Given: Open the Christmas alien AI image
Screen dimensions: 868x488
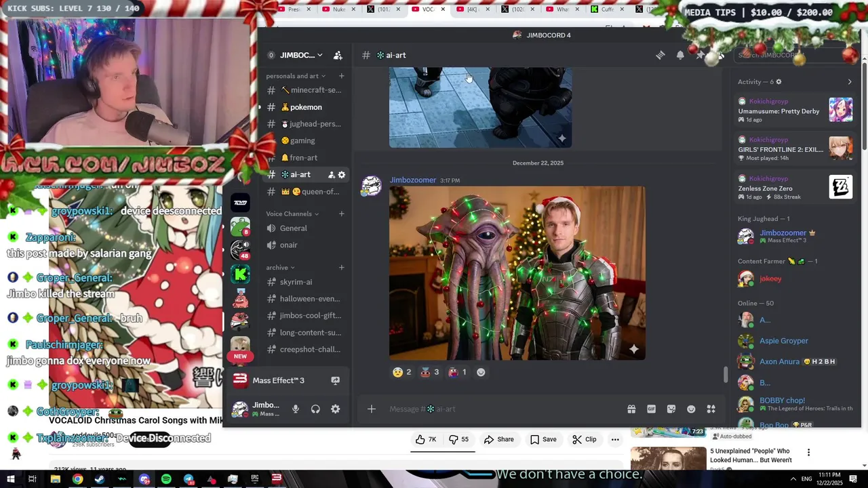Looking at the screenshot, I should click(x=517, y=273).
